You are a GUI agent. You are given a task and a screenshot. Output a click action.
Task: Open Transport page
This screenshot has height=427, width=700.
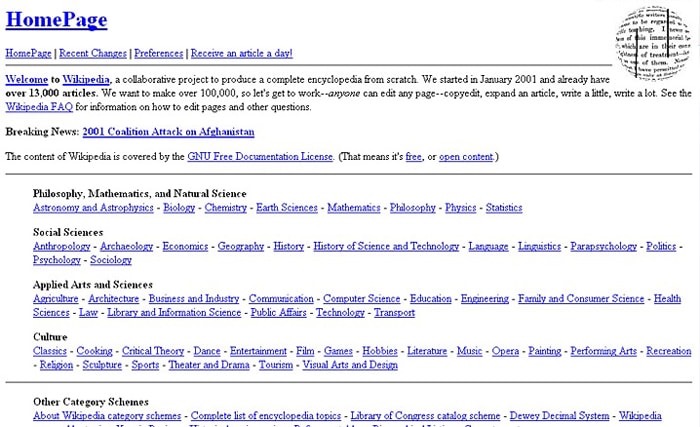click(394, 313)
